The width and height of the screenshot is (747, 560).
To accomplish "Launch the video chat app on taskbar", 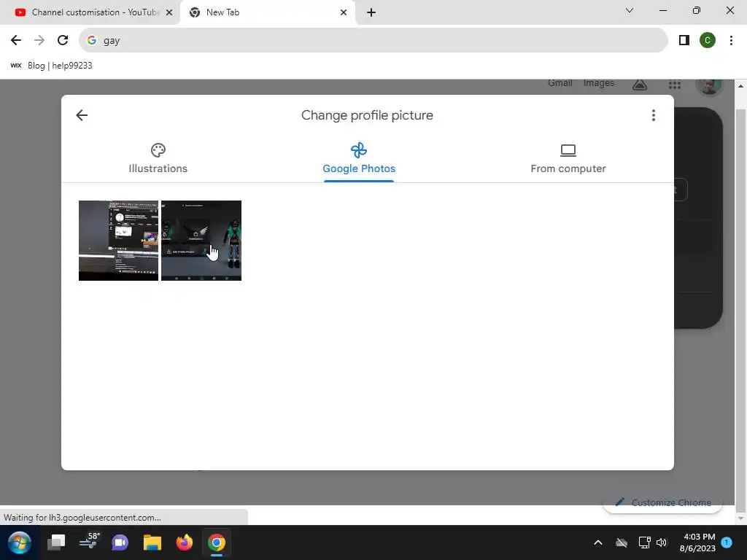I will (120, 542).
